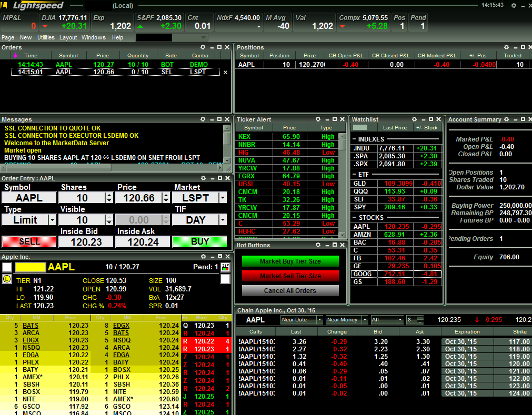Image resolution: width=532 pixels, height=415 pixels.
Task: Open the Help menu
Action: 117,37
